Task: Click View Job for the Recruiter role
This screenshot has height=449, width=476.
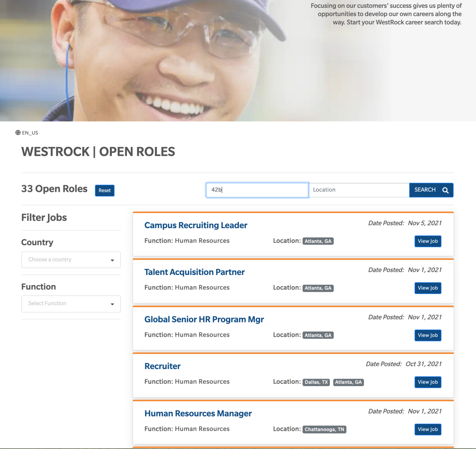Action: point(428,382)
